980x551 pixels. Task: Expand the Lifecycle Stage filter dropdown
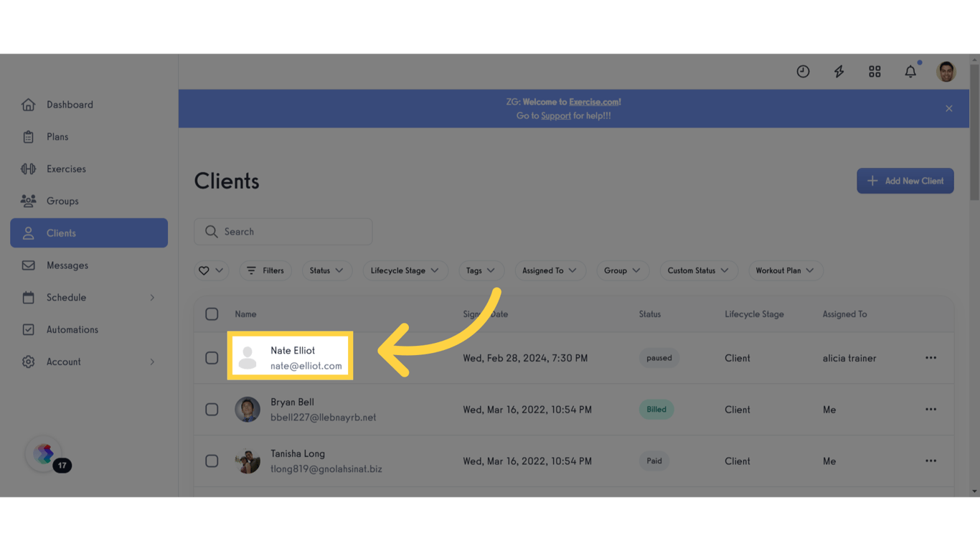click(405, 270)
